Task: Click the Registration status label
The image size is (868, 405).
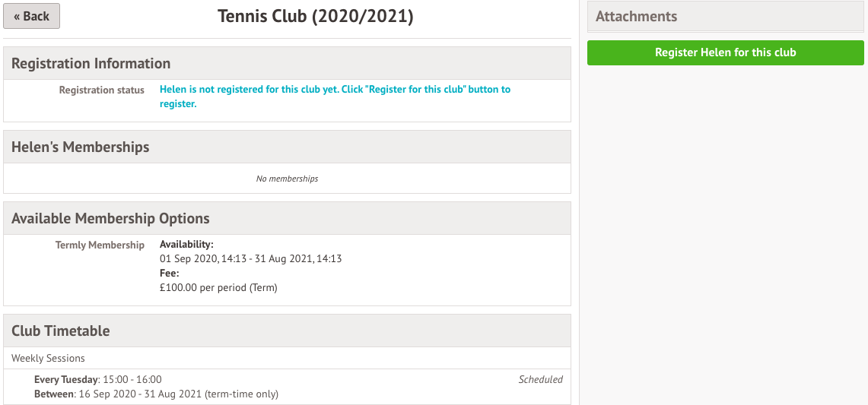Action: tap(101, 90)
